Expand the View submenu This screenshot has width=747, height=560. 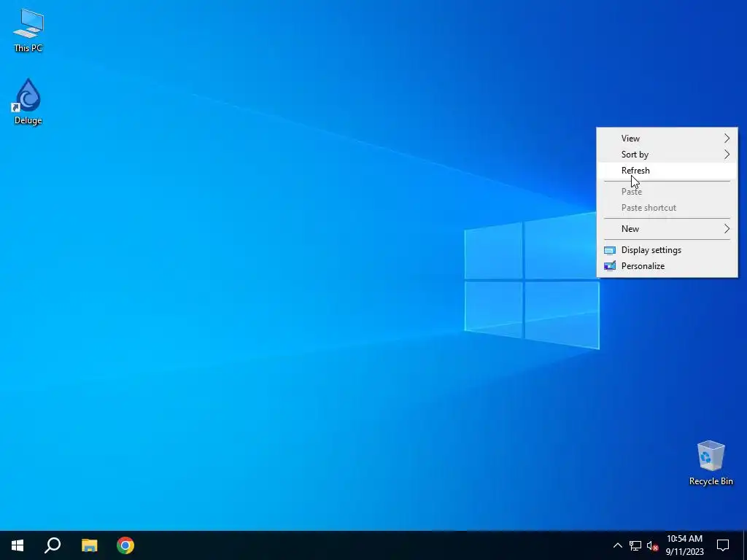(667, 138)
